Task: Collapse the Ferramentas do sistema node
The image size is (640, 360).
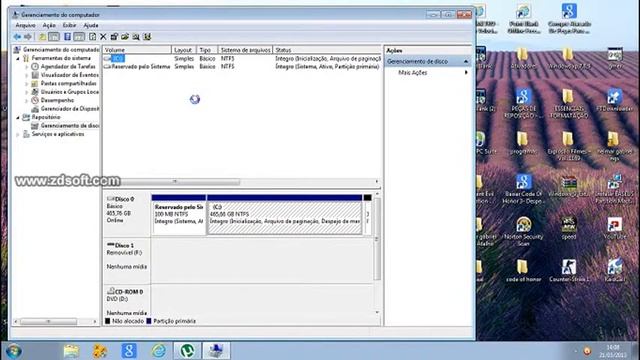Action: tap(18, 58)
